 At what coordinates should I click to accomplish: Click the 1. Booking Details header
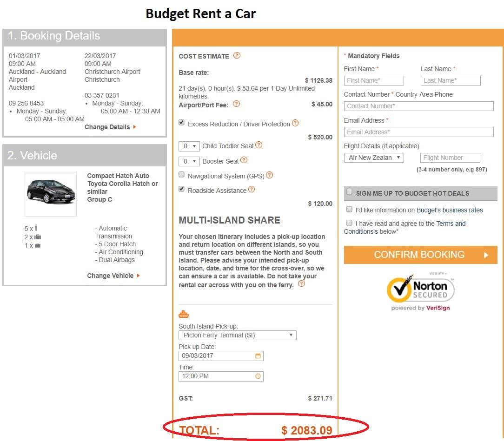point(85,37)
